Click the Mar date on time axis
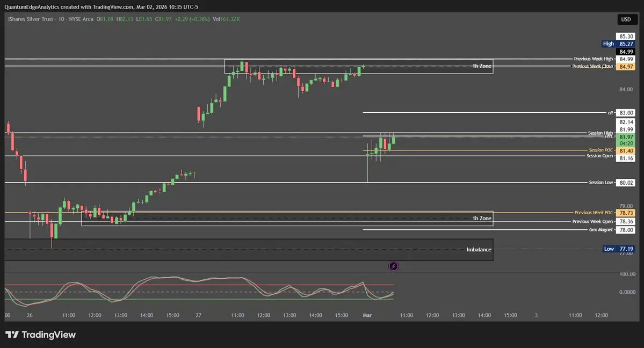The width and height of the screenshot is (644, 348). (367, 315)
